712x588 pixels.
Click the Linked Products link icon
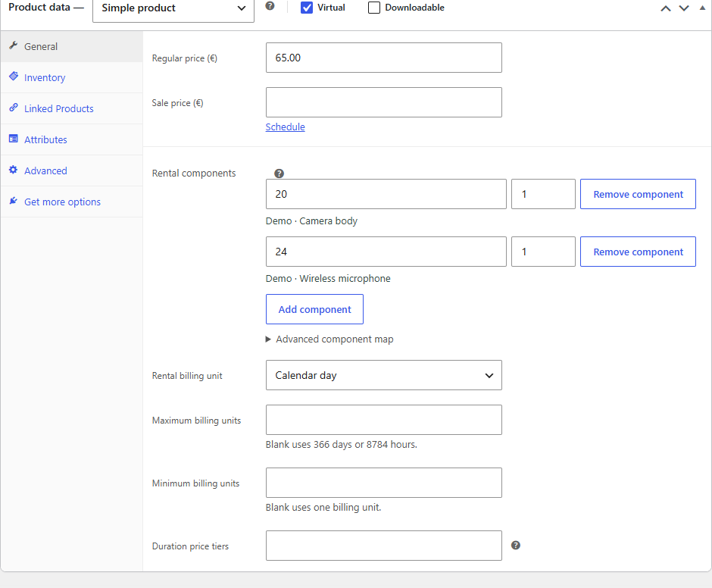(x=14, y=108)
